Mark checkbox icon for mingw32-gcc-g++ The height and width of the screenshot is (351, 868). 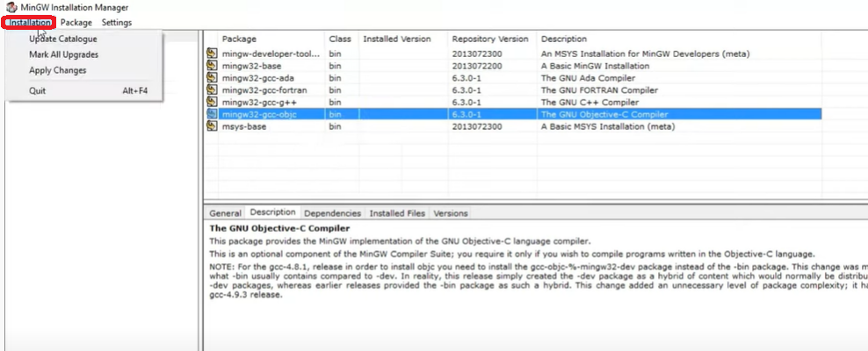coord(212,103)
